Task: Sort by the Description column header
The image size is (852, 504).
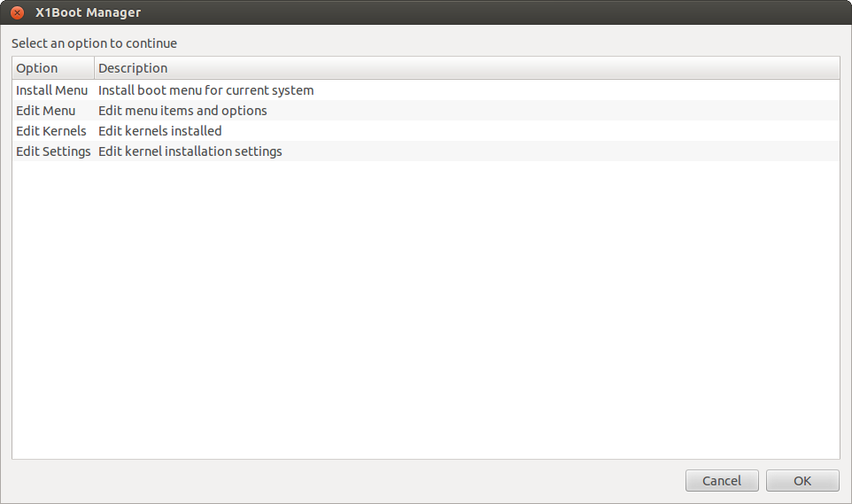Action: [133, 68]
